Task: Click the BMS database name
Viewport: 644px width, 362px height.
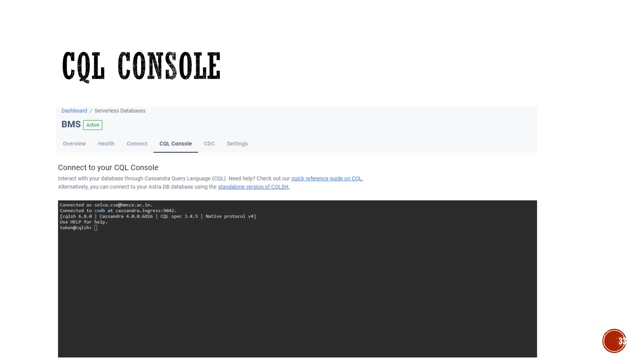Action: [71, 124]
